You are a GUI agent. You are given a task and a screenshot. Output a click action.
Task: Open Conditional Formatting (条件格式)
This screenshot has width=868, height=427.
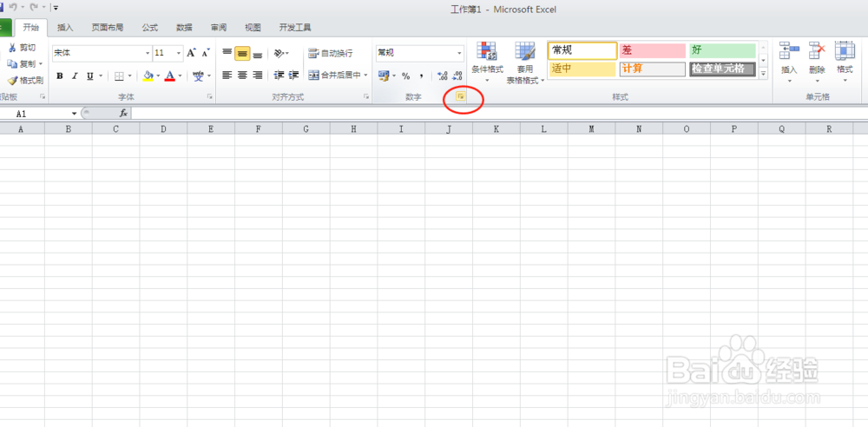487,62
